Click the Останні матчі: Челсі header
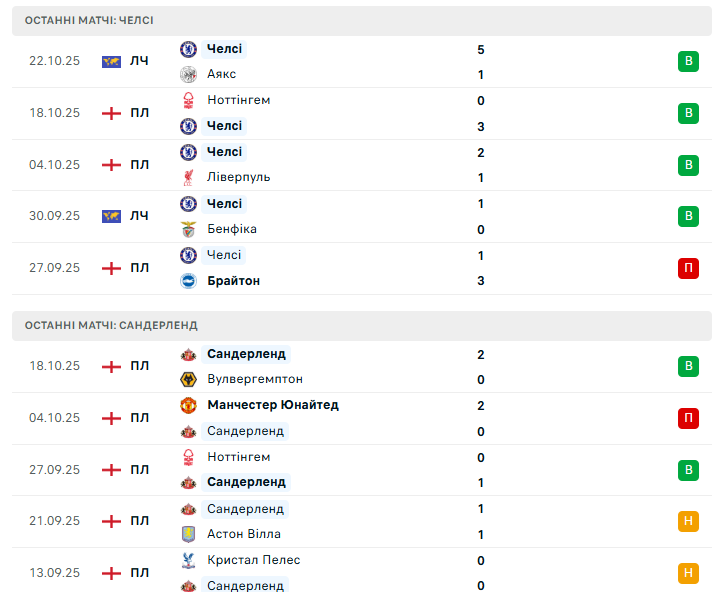Image resolution: width=719 pixels, height=602 pixels. pos(90,20)
